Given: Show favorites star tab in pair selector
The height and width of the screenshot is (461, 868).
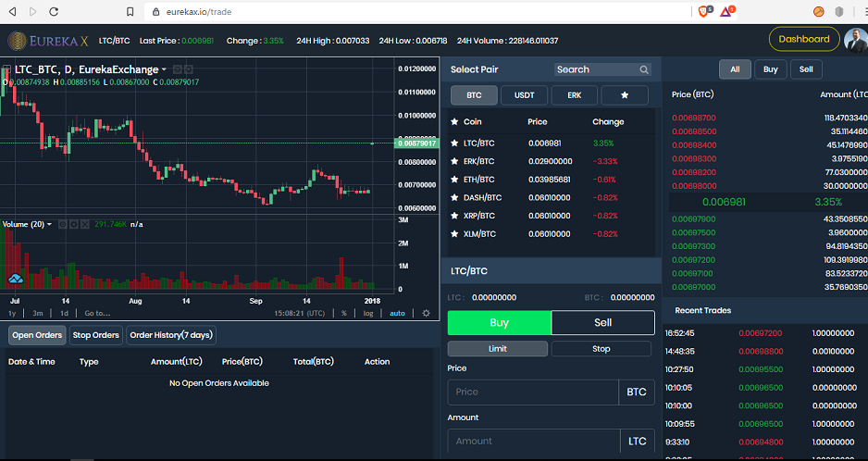Looking at the screenshot, I should pyautogui.click(x=625, y=95).
